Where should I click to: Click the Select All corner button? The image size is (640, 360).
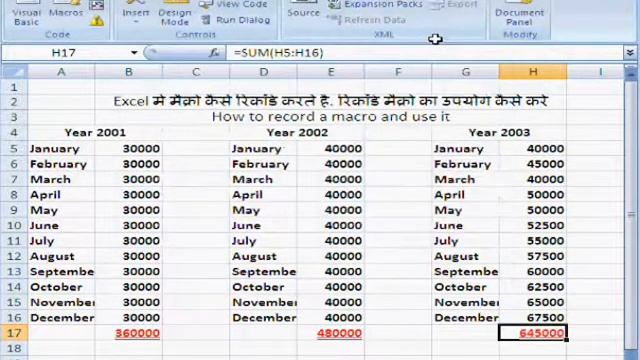pos(15,72)
